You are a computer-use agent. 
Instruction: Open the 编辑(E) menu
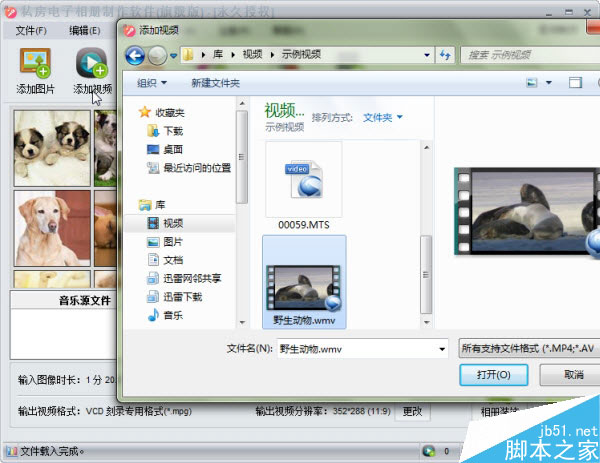[84, 30]
